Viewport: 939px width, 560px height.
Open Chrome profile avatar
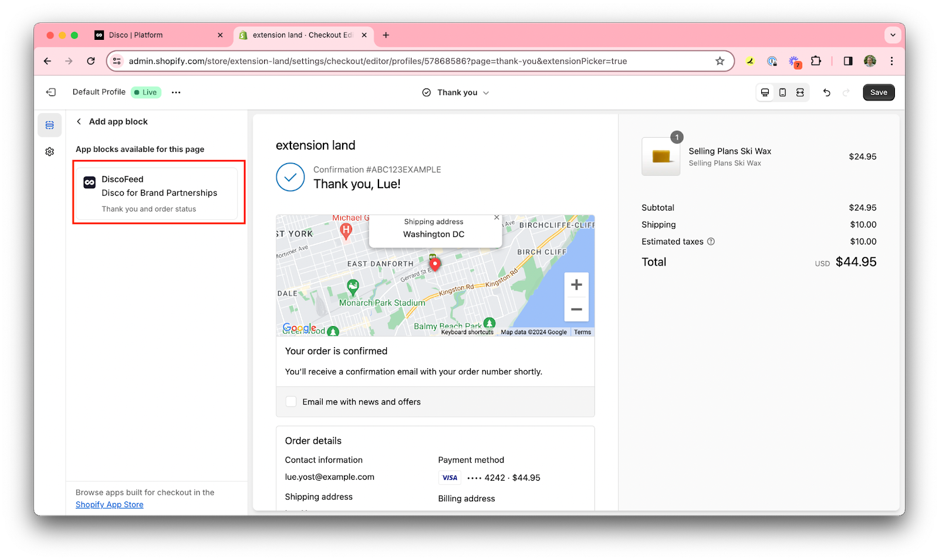point(870,61)
